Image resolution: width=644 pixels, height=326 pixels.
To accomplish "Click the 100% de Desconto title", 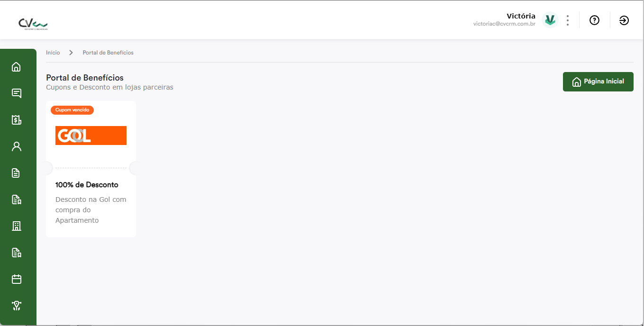I will click(x=87, y=185).
